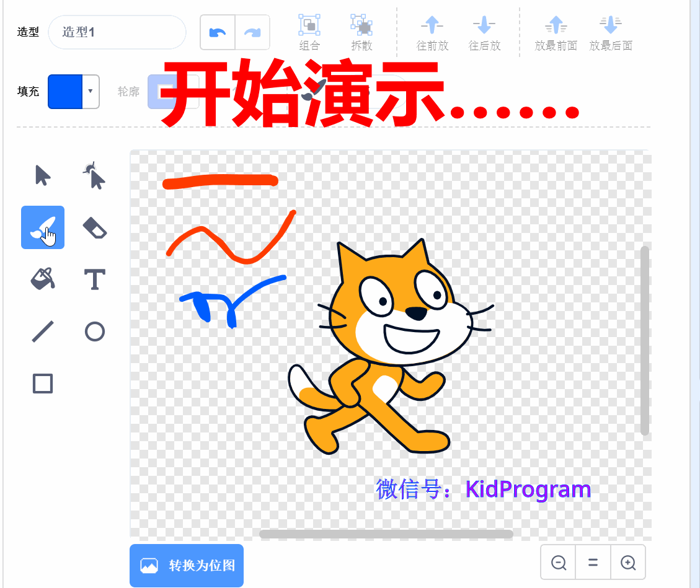The width and height of the screenshot is (700, 588).
Task: Select the arrow Select tool
Action: pyautogui.click(x=43, y=175)
